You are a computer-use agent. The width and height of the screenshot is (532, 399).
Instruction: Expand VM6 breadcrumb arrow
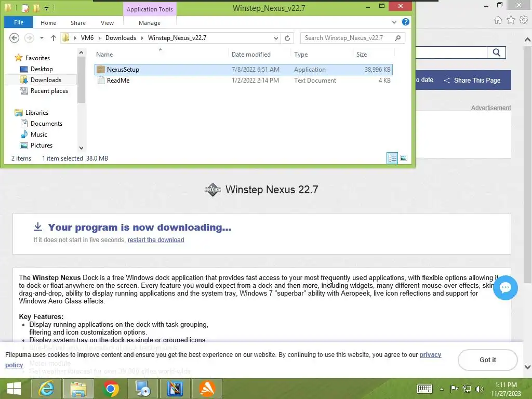click(x=100, y=38)
